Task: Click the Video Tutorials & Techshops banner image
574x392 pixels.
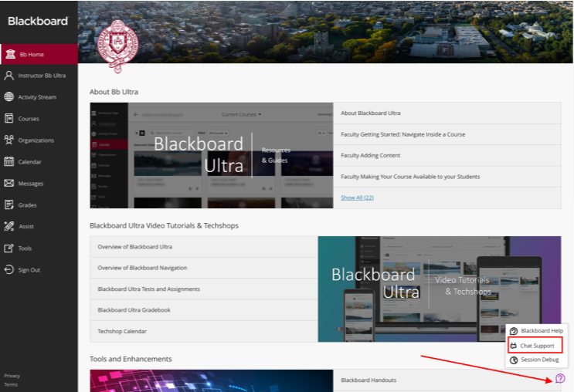Action: tap(440, 289)
